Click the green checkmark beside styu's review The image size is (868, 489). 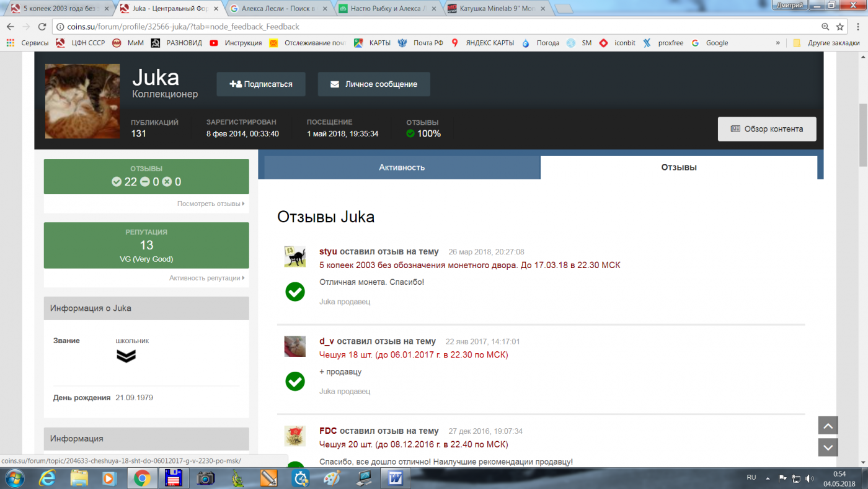pyautogui.click(x=295, y=292)
